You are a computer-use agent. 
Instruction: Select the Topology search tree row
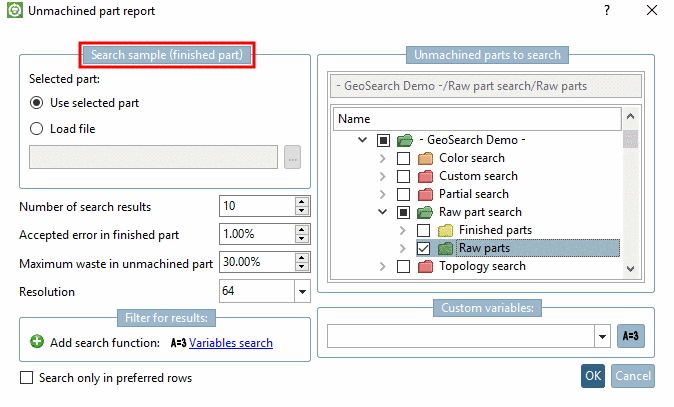click(x=482, y=266)
